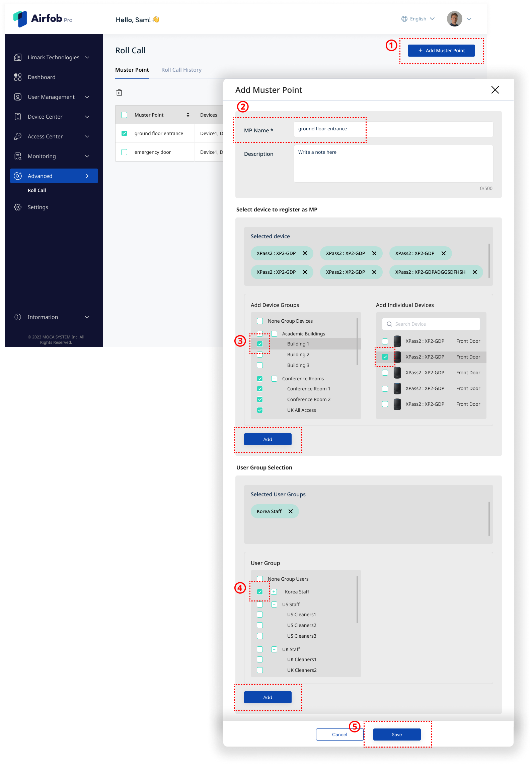The image size is (532, 766).
Task: Check Building 3 checkbox
Action: pos(260,365)
